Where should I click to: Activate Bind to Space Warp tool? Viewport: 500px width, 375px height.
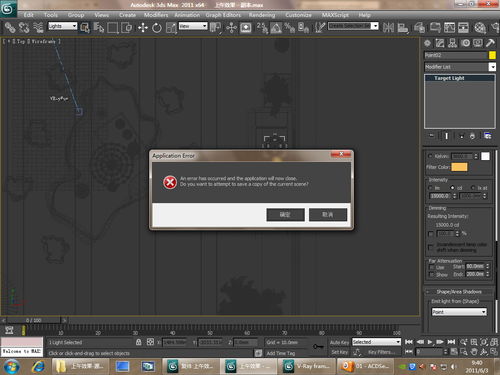(x=38, y=27)
